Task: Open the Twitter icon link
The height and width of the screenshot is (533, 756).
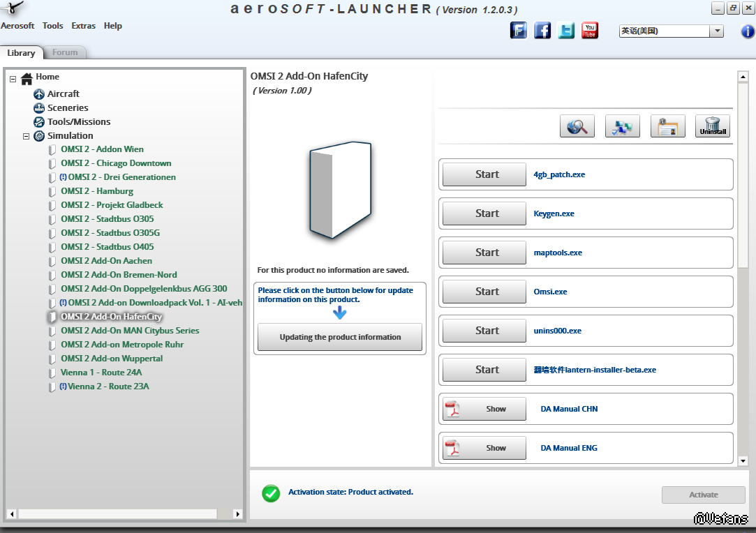Action: pyautogui.click(x=566, y=31)
